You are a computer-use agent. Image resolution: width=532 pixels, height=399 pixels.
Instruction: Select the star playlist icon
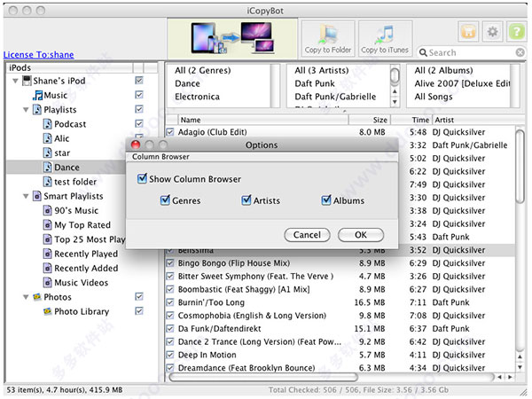(x=48, y=153)
